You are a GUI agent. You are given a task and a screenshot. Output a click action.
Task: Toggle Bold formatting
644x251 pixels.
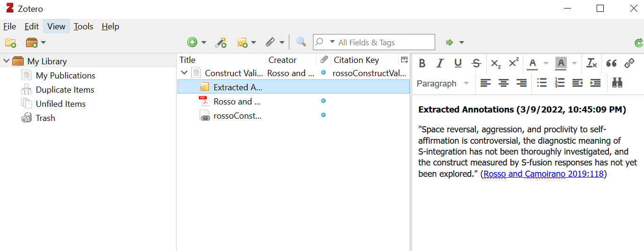[422, 63]
